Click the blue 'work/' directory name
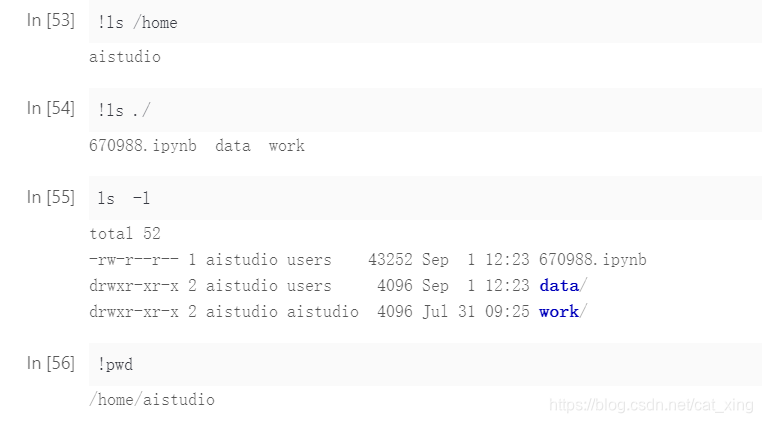Viewport: 762px width, 423px height. tap(563, 311)
